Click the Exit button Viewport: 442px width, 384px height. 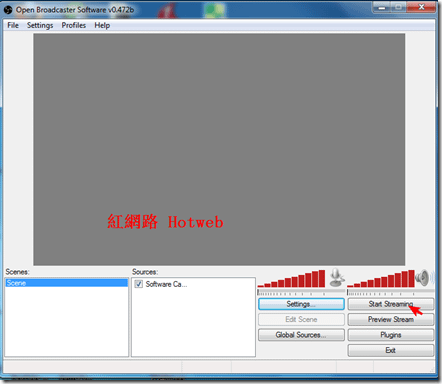pyautogui.click(x=391, y=350)
